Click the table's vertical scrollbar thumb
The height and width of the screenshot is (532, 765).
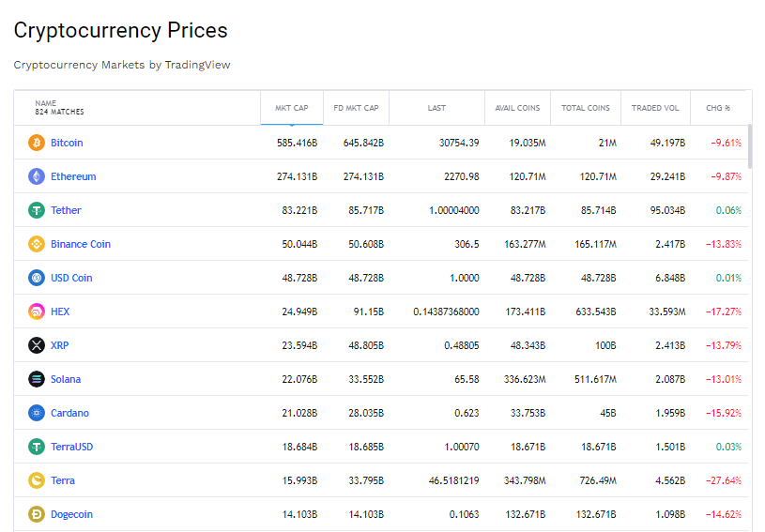750,146
